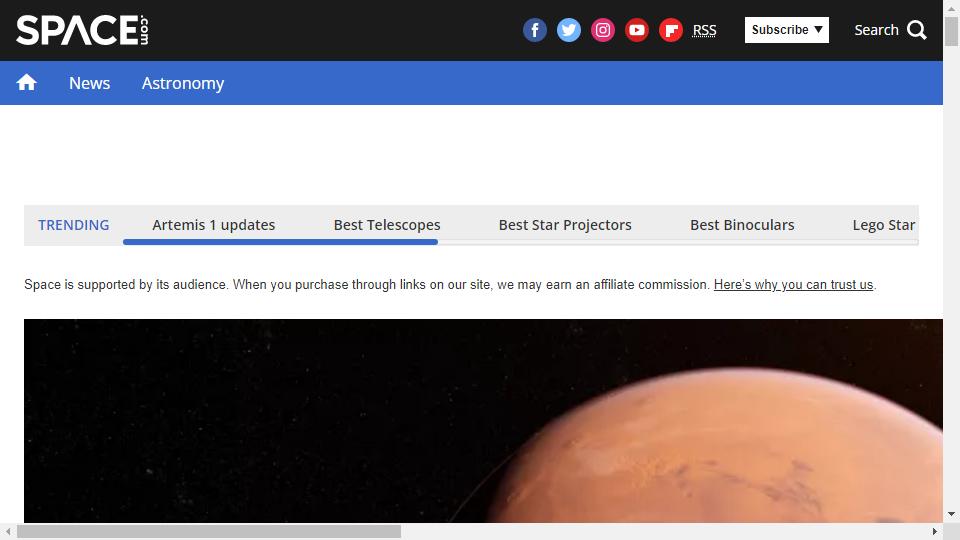The image size is (960, 540).
Task: Click the scroll right arrow on horizontal scrollbar
Action: pos(934,531)
